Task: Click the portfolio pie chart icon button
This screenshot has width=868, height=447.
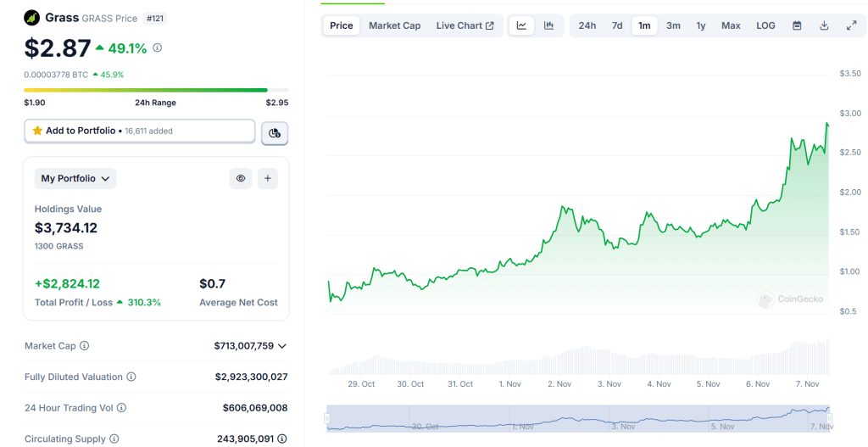Action: pyautogui.click(x=275, y=133)
